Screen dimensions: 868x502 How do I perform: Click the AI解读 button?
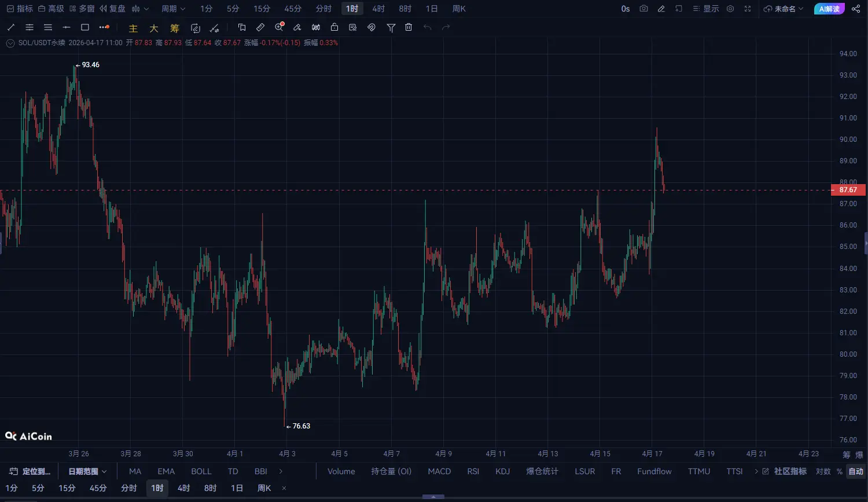pyautogui.click(x=829, y=9)
